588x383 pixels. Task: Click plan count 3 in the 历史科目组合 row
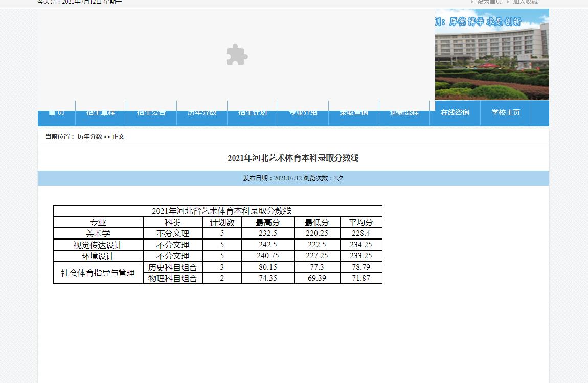222,267
